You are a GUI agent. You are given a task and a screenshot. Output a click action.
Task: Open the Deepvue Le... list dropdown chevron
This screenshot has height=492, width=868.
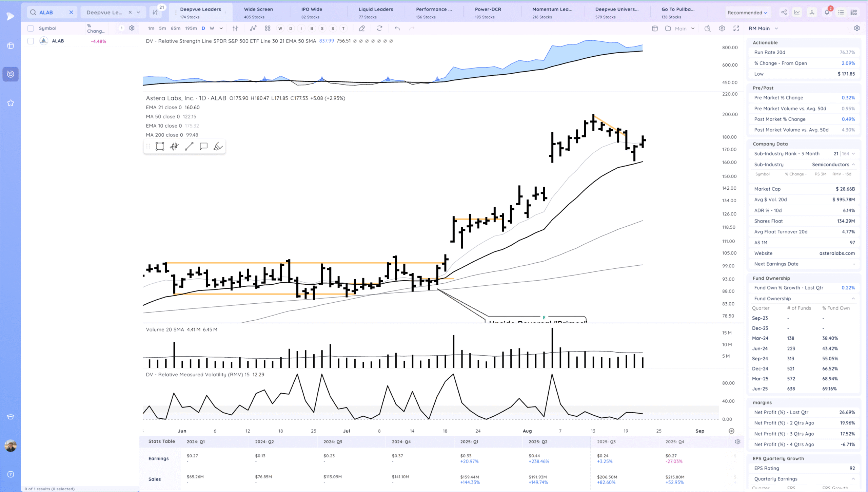point(138,13)
